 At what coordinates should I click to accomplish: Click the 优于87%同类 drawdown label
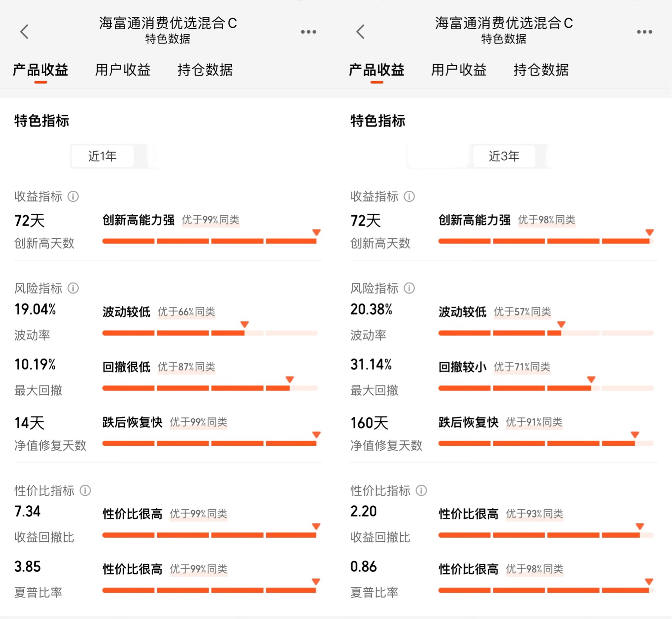pyautogui.click(x=186, y=367)
